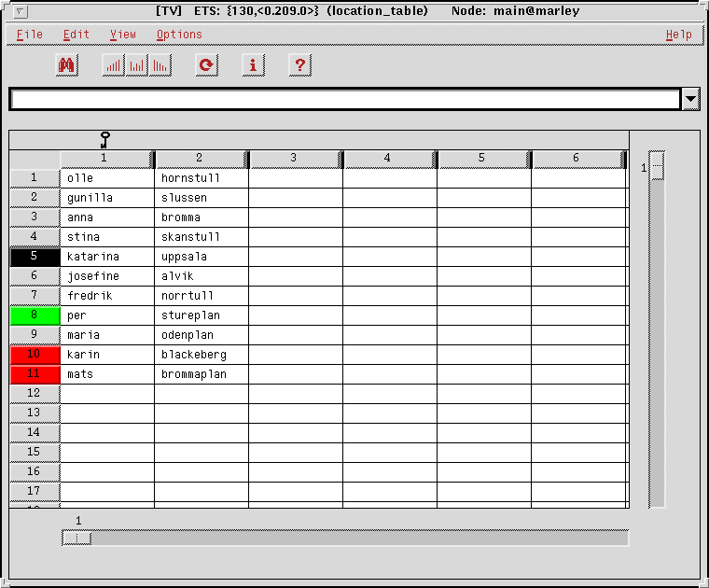Click the cell containing karin
Image resolution: width=709 pixels, height=588 pixels.
107,355
